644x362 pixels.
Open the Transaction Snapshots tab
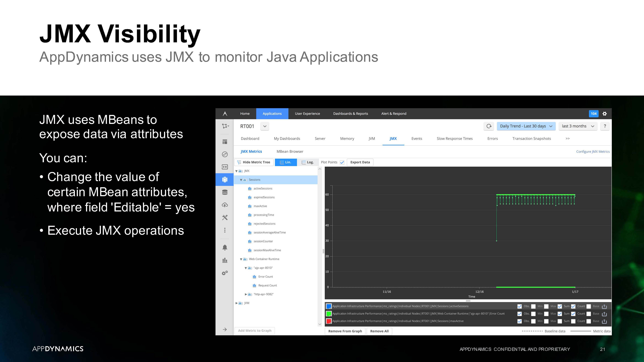click(531, 139)
